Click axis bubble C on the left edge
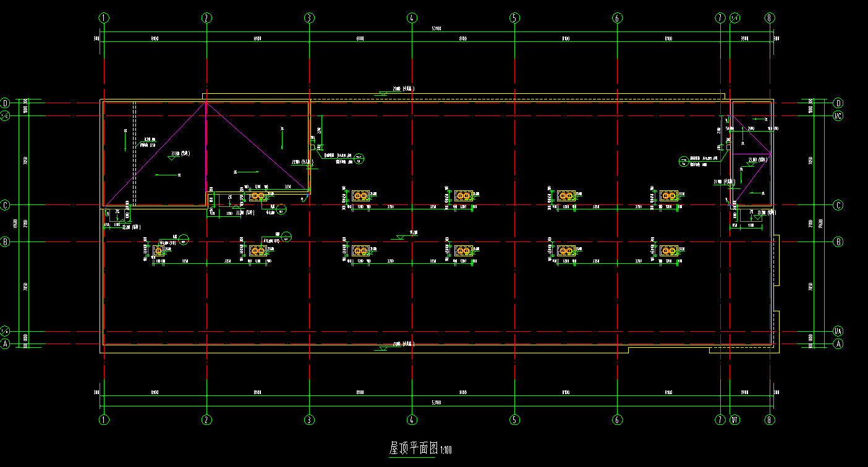This screenshot has width=868, height=467. tap(6, 205)
